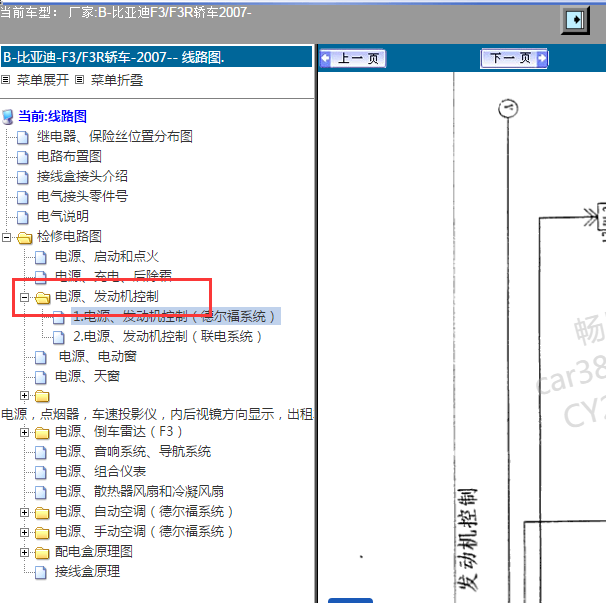Select the 电源、手动空调（德尔福系统）label
The width and height of the screenshot is (606, 603).
tap(144, 532)
